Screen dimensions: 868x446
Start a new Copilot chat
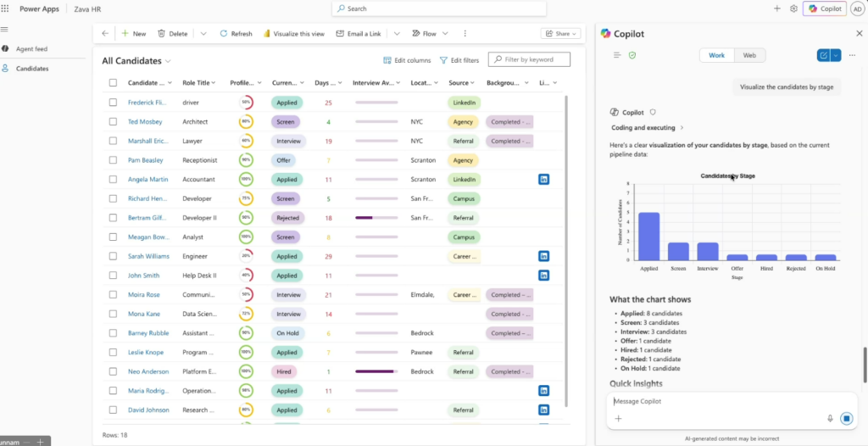[x=823, y=55]
